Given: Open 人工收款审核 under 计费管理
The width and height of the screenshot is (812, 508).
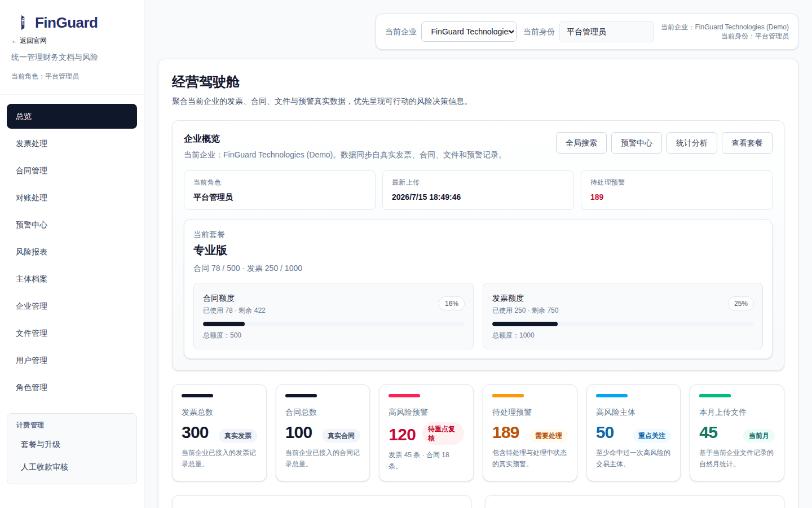Looking at the screenshot, I should [72, 467].
